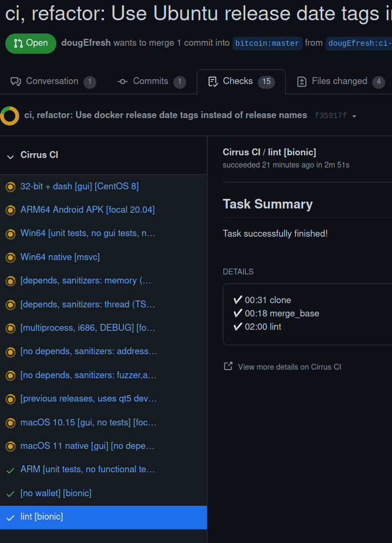
Task: Select the ARM64 Android APK [focal 20.04] check
Action: [x=103, y=210]
